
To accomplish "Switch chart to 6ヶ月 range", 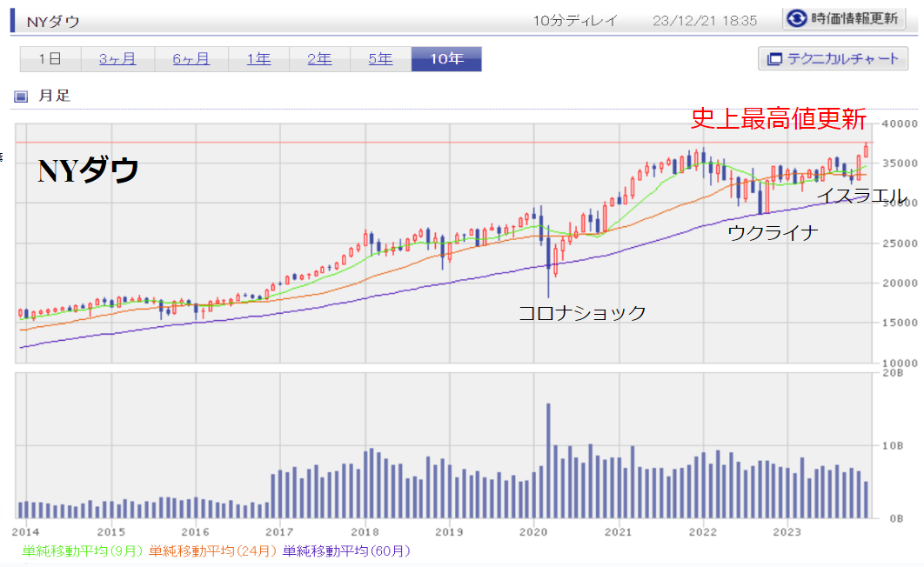I will pos(191,59).
